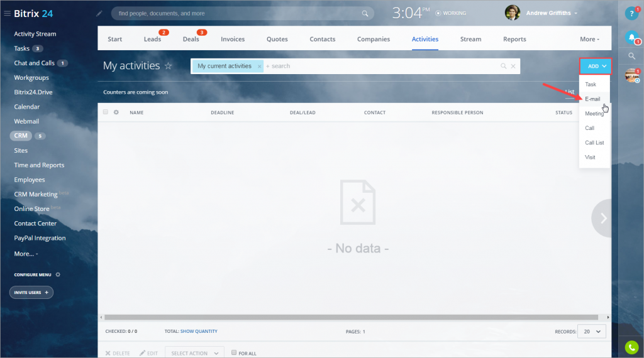Open Chat and Calls in sidebar
This screenshot has height=358, width=644.
tap(34, 63)
